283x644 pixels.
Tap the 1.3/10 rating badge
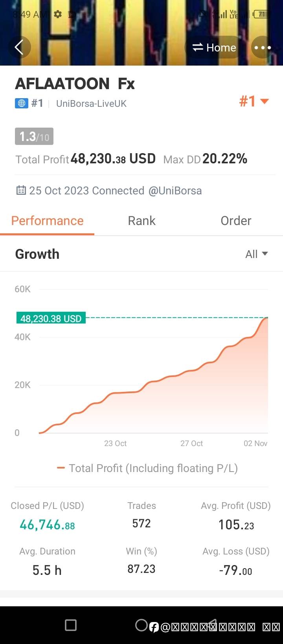34,137
